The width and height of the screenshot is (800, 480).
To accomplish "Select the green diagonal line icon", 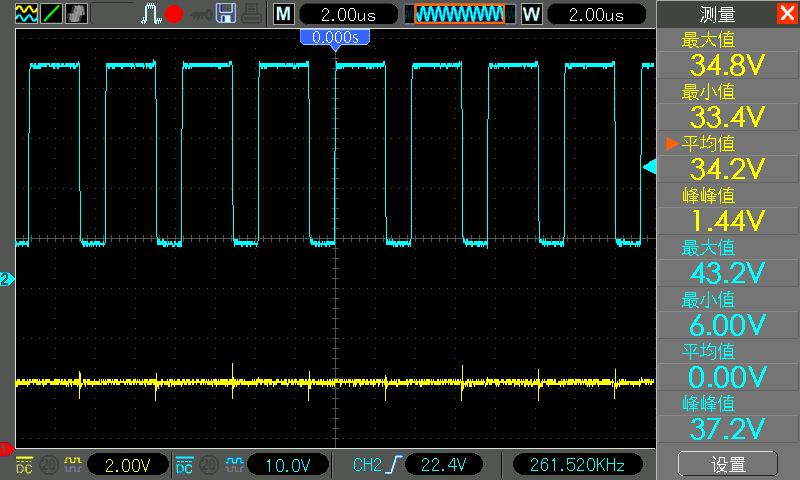I will tap(52, 14).
